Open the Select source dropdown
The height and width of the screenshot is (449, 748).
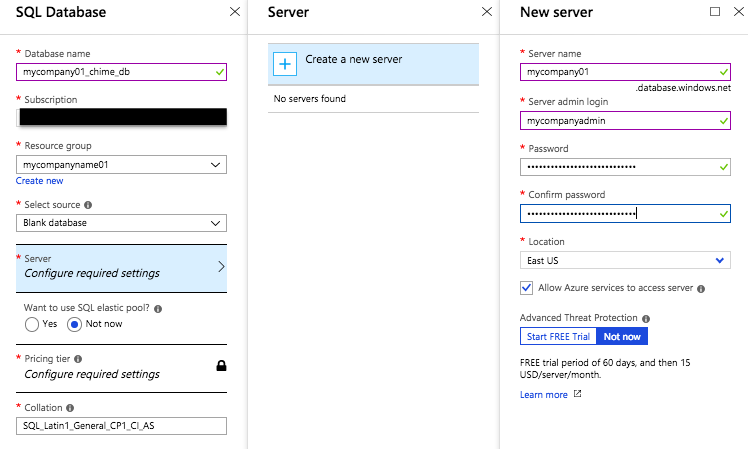click(x=121, y=223)
